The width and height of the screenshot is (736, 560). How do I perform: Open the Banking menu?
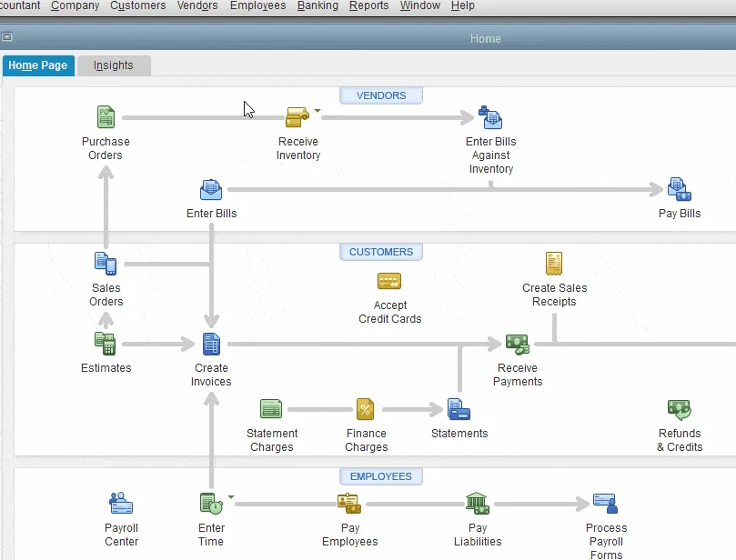click(x=318, y=5)
